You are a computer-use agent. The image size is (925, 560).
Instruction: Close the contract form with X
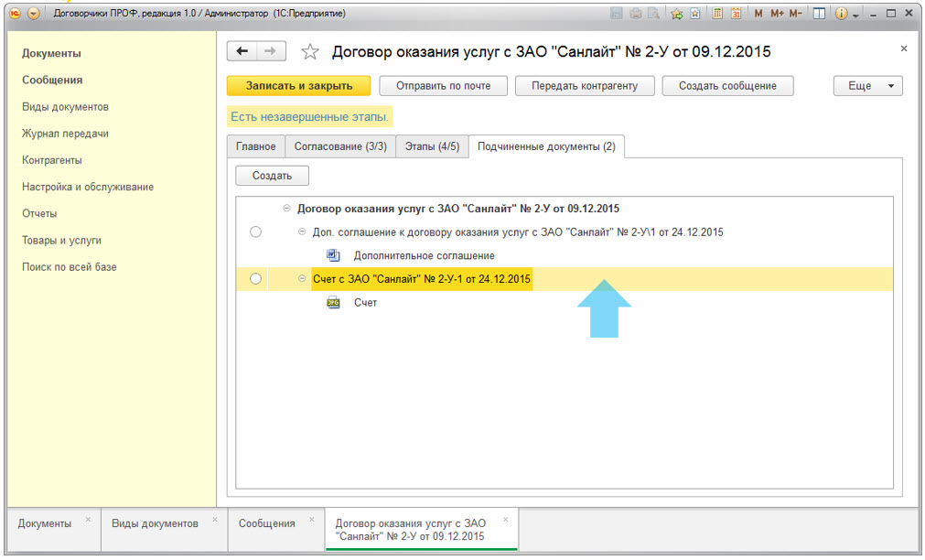904,48
